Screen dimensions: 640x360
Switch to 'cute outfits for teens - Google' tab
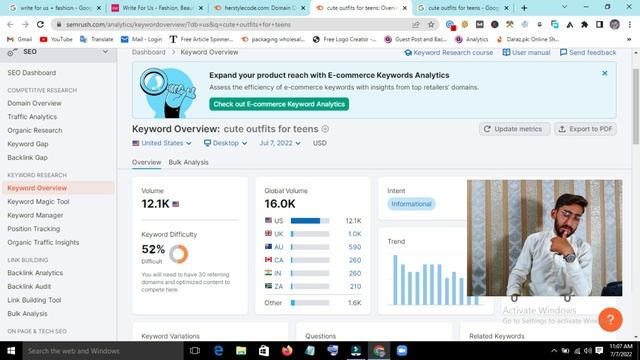pyautogui.click(x=464, y=8)
